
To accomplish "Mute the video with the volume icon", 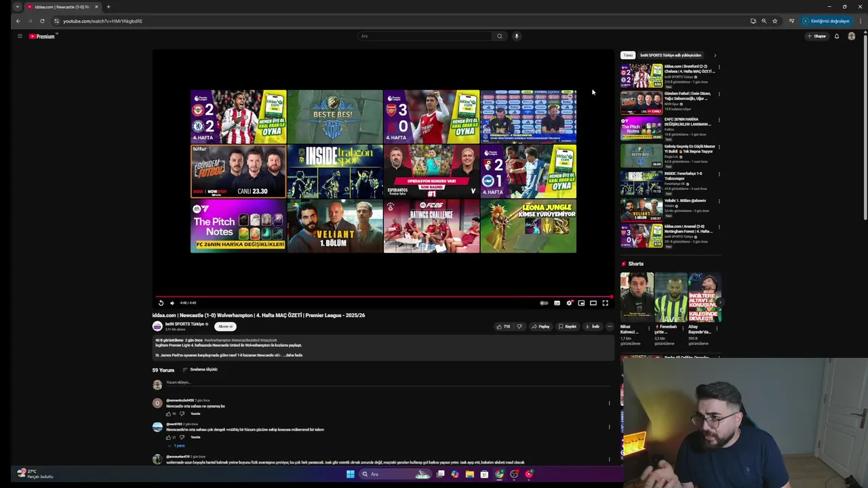I will click(x=172, y=303).
